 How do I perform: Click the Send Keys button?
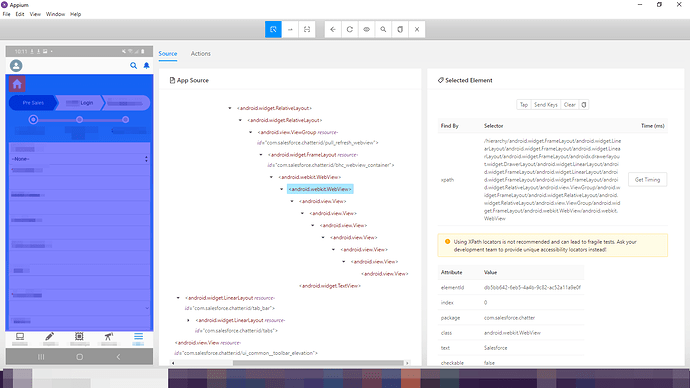(546, 105)
